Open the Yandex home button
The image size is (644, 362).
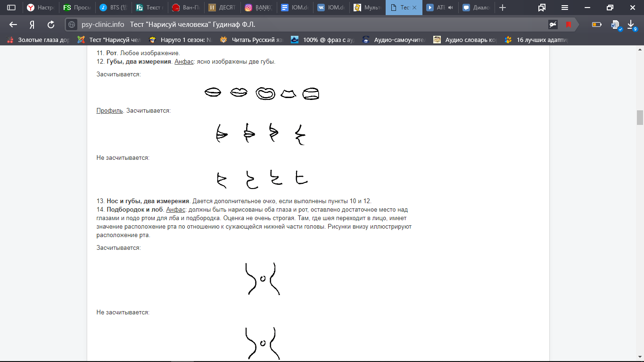point(32,25)
